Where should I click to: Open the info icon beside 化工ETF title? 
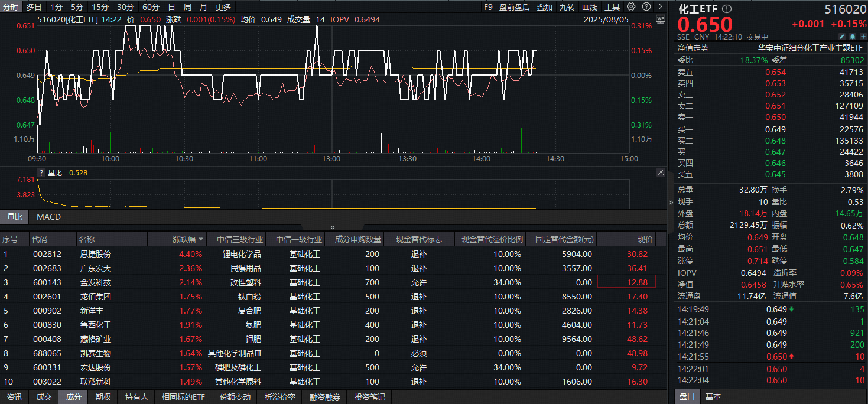pyautogui.click(x=727, y=9)
